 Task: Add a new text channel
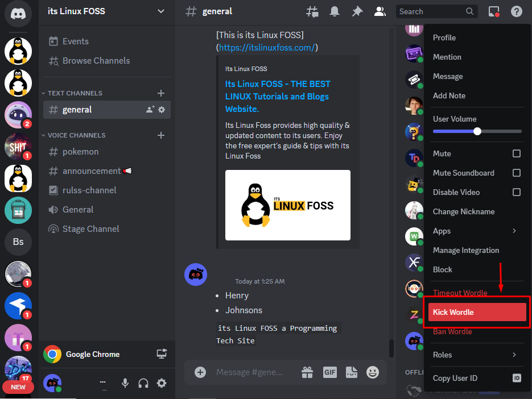(x=161, y=93)
